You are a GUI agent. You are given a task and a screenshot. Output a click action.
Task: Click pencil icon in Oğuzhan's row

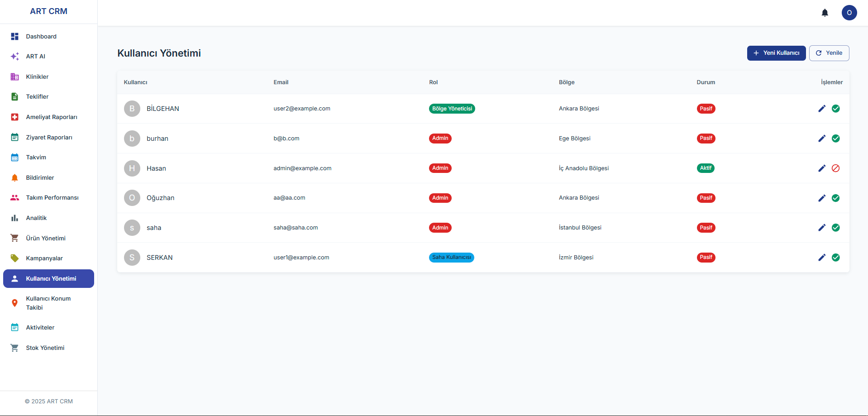coord(822,198)
